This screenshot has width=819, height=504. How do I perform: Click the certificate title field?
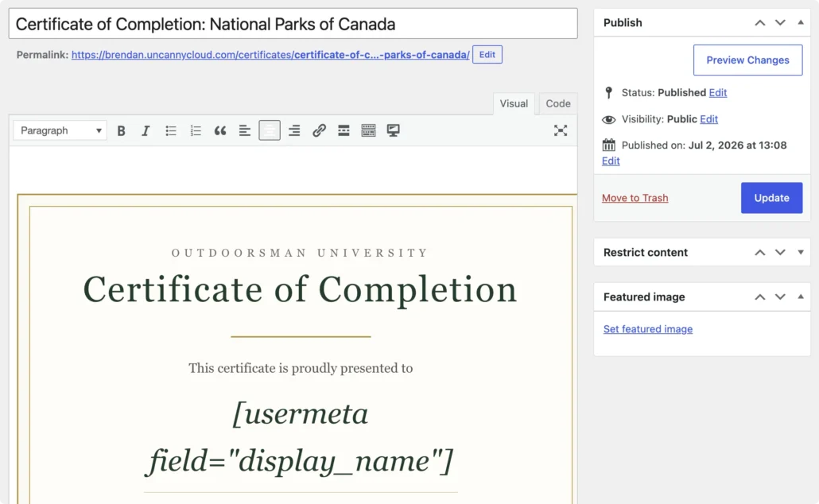pyautogui.click(x=293, y=24)
